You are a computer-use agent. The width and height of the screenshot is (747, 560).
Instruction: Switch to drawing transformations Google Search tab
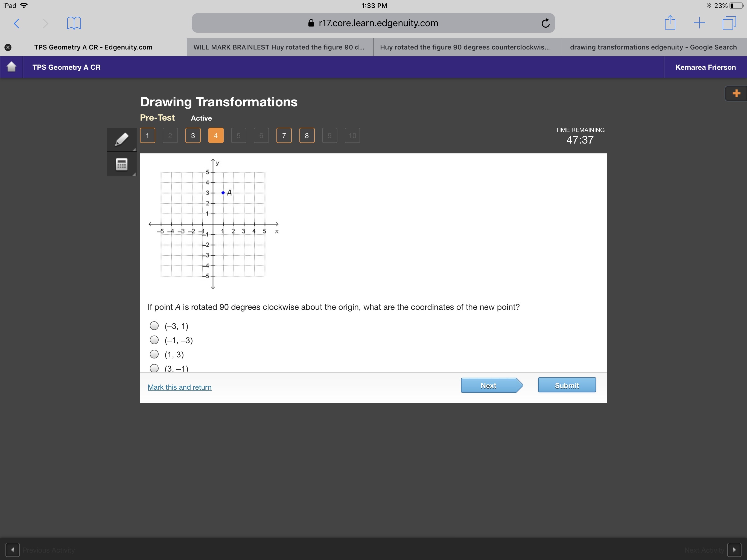(653, 47)
